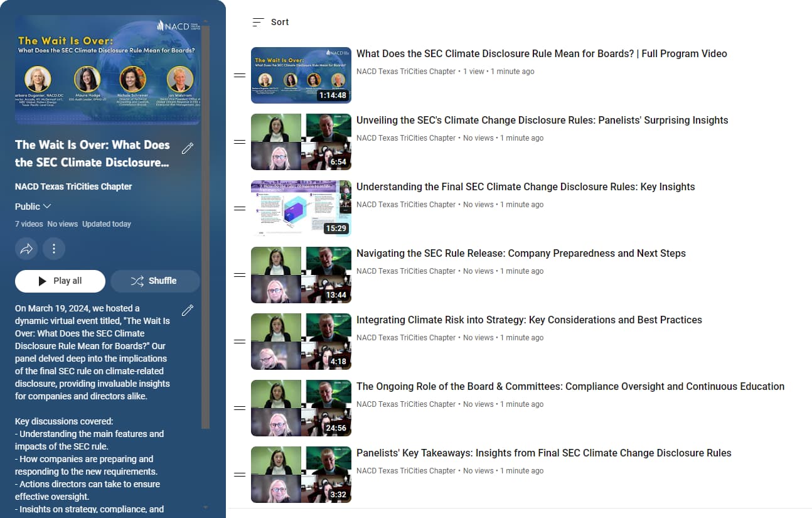Viewport: 812px width, 518px height.
Task: Click the '7 videos' count text
Action: [29, 224]
